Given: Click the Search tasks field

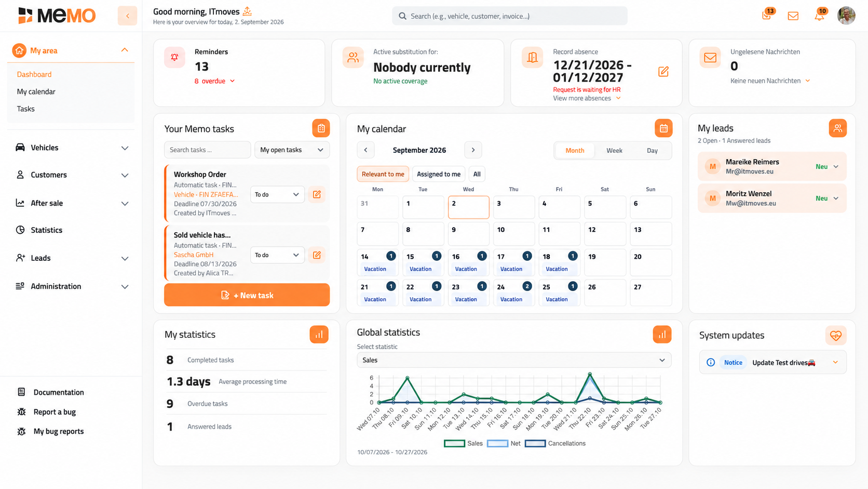Looking at the screenshot, I should point(207,150).
